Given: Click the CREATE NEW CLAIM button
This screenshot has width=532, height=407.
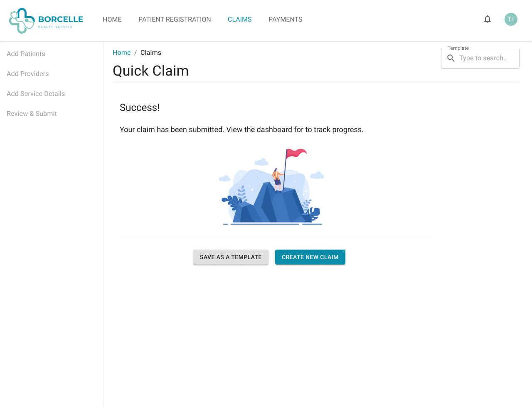Looking at the screenshot, I should tap(310, 257).
